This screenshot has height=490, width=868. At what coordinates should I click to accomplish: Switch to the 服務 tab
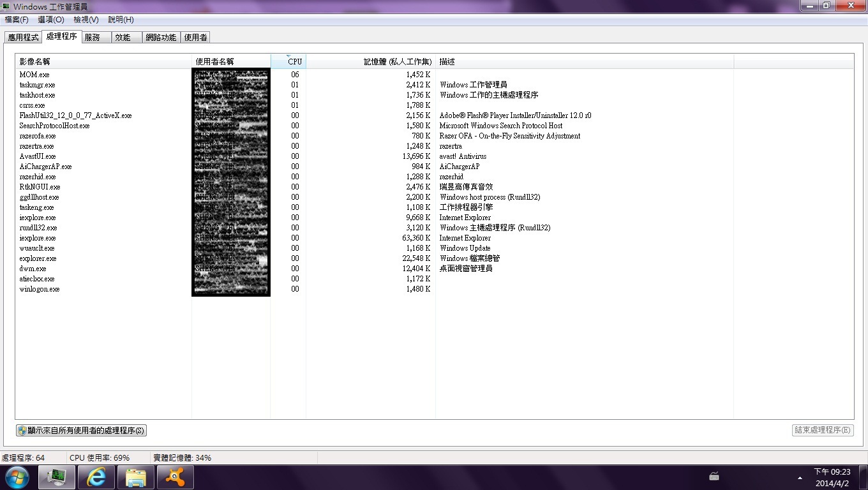[x=96, y=38]
